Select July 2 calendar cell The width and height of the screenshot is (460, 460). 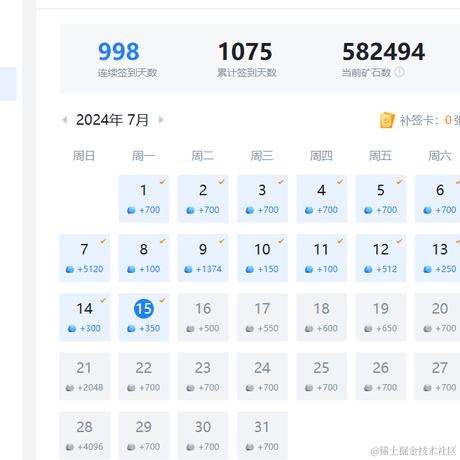point(203,199)
